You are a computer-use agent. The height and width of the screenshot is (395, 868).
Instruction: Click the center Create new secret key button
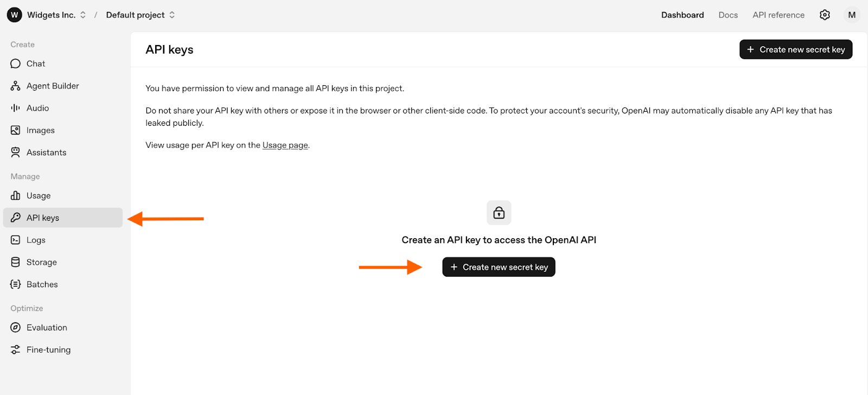[x=499, y=267]
